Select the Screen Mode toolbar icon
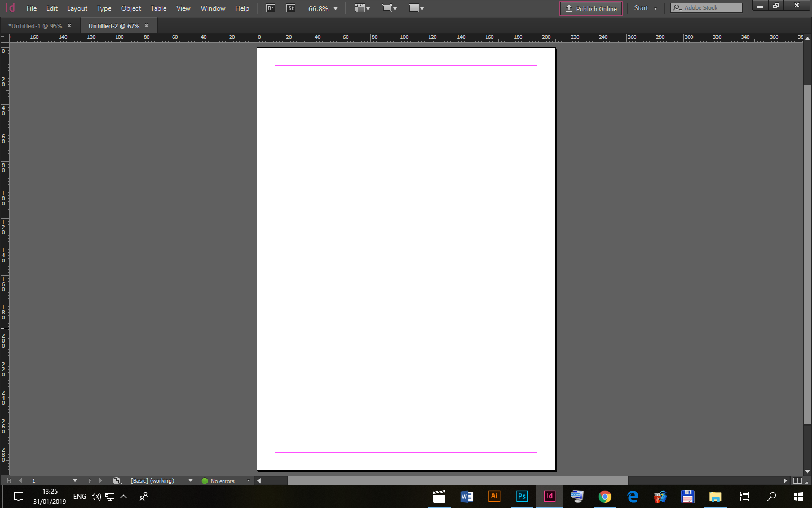The image size is (812, 508). pyautogui.click(x=389, y=8)
